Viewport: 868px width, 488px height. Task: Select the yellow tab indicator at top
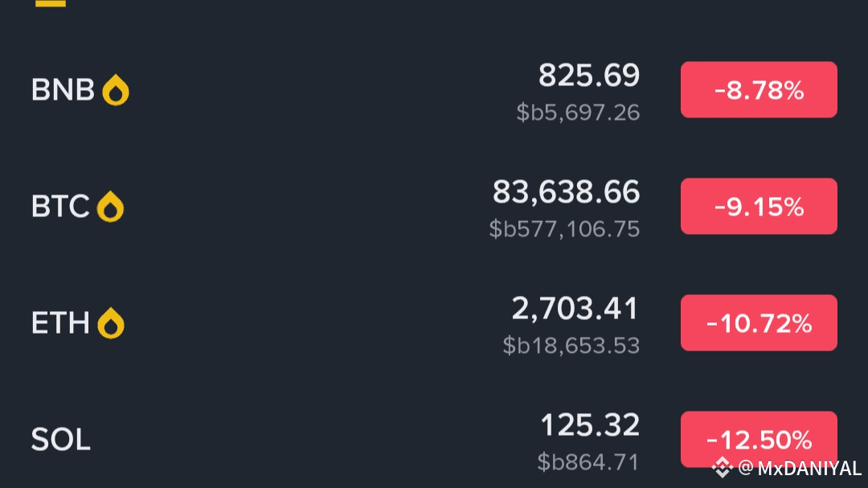pyautogui.click(x=51, y=2)
